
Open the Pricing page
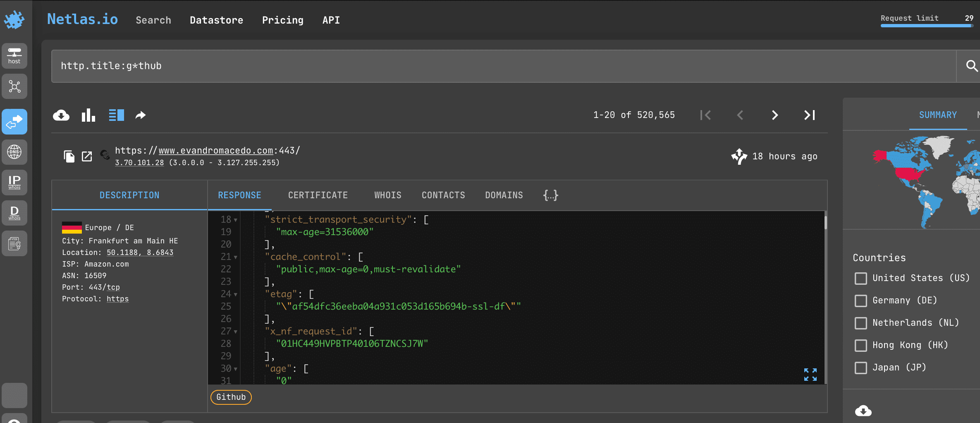tap(283, 20)
